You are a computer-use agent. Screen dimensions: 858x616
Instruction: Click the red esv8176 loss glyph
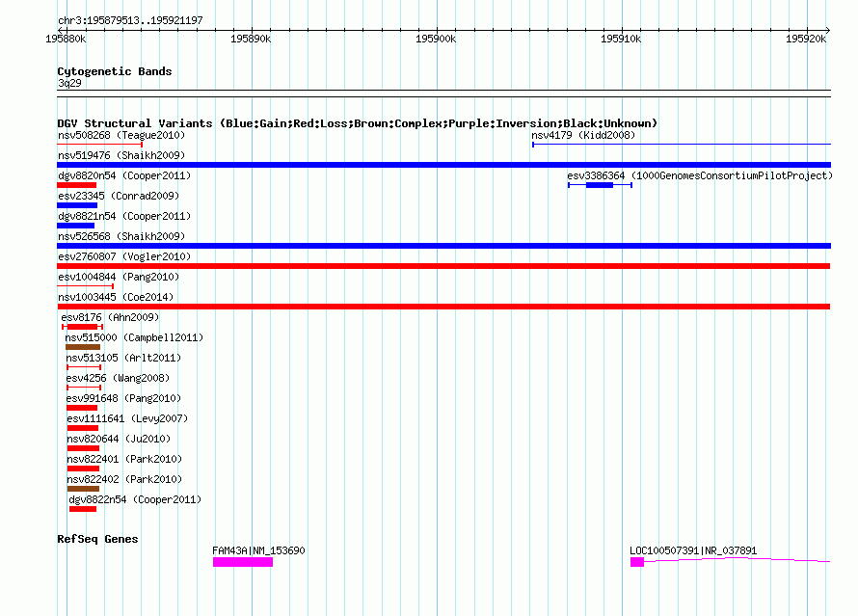pyautogui.click(x=83, y=327)
